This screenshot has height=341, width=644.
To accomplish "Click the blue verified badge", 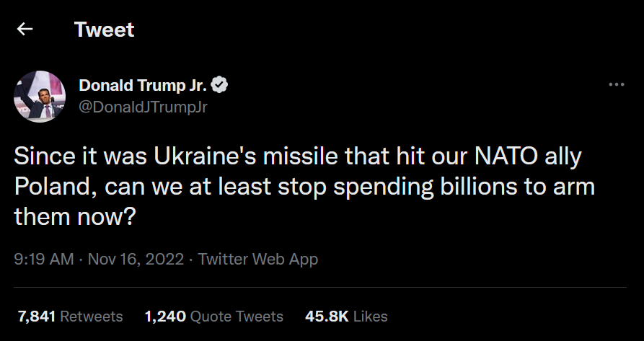I will coord(221,85).
